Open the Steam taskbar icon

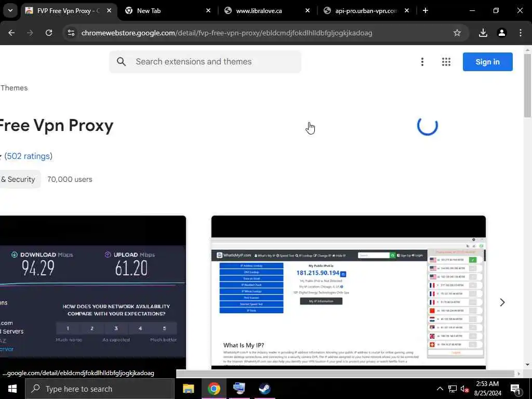[x=264, y=389]
